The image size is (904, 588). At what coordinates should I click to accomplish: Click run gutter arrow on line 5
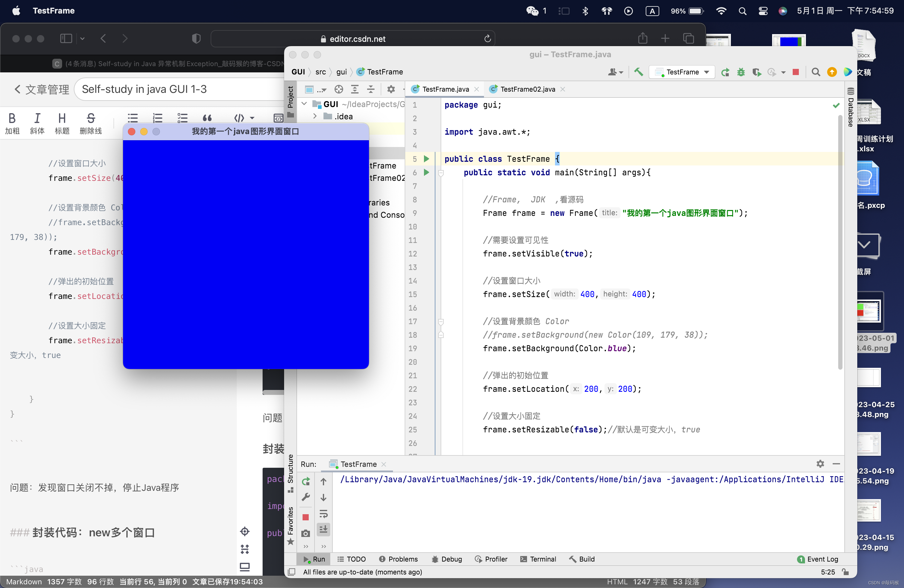tap(426, 159)
